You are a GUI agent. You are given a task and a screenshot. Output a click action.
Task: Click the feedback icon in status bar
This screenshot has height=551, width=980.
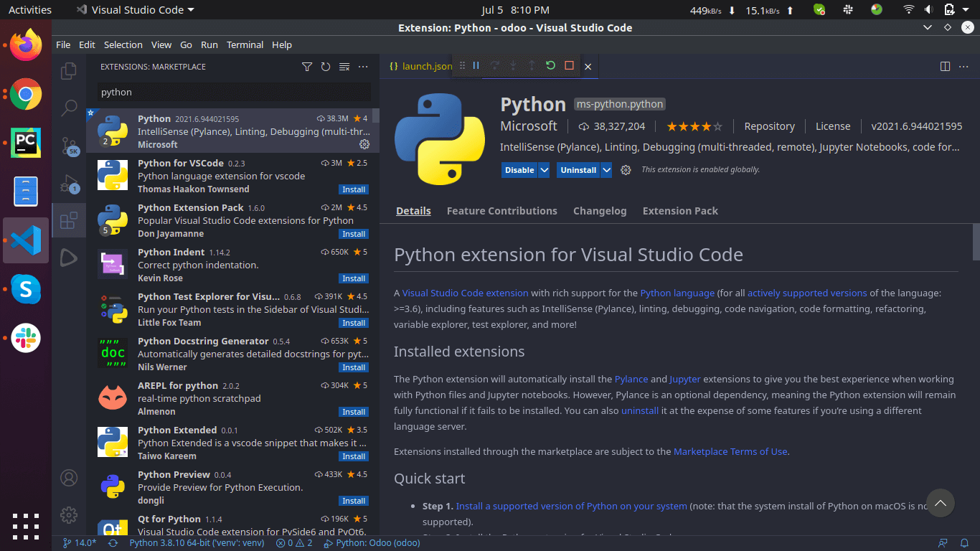[943, 543]
